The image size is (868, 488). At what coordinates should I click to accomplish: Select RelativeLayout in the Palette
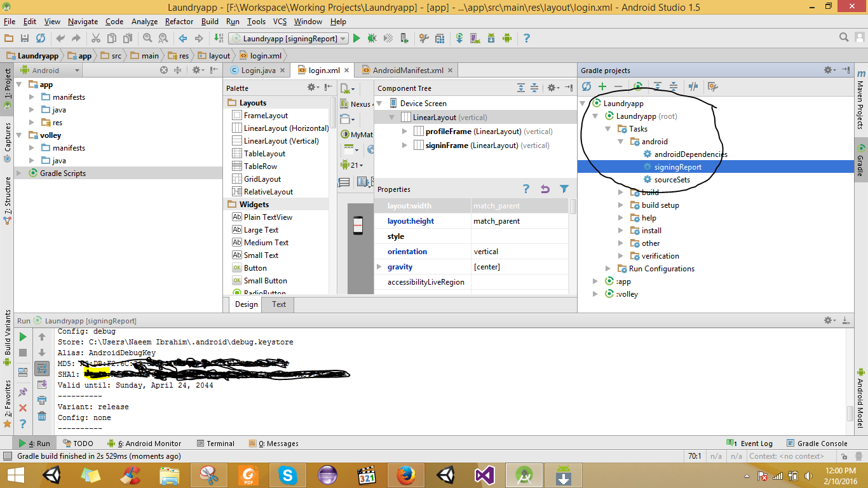tap(268, 192)
